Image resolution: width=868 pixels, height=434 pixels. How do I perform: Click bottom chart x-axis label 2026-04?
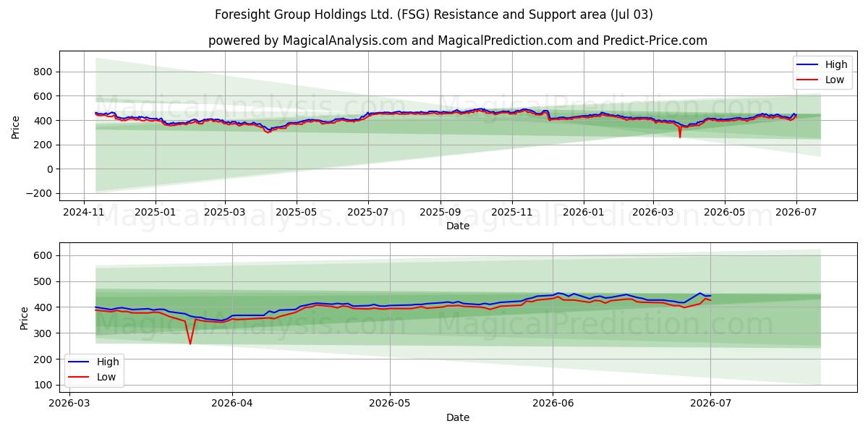coord(232,404)
